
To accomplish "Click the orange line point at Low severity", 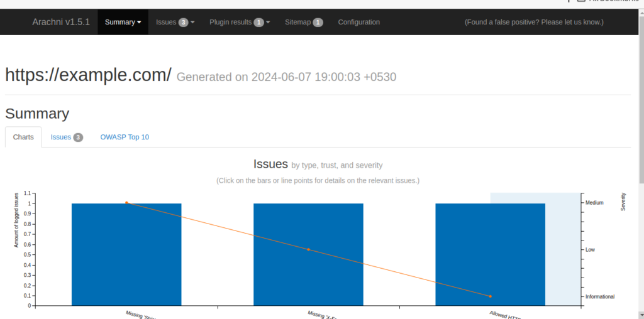I will click(308, 249).
